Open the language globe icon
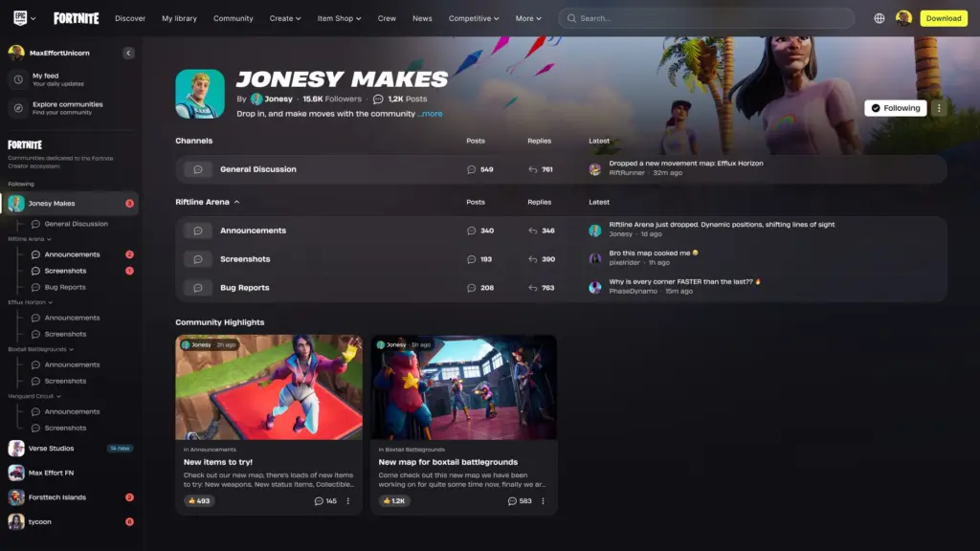The image size is (980, 551). [880, 18]
